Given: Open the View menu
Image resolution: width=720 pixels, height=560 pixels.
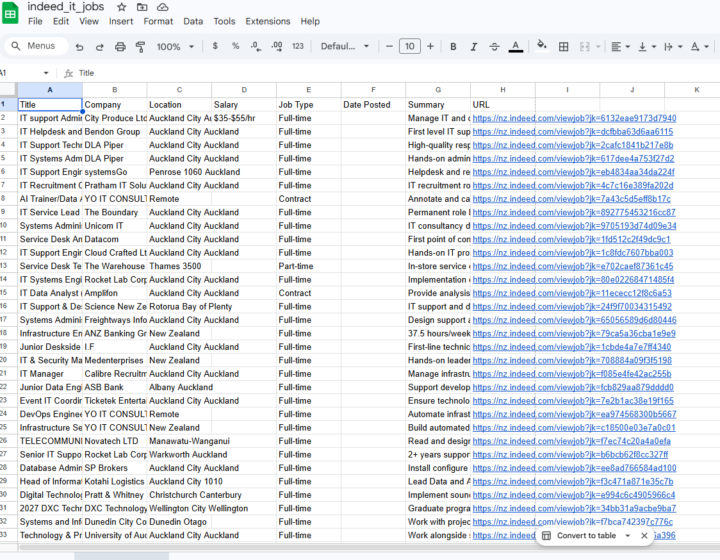Looking at the screenshot, I should click(89, 21).
